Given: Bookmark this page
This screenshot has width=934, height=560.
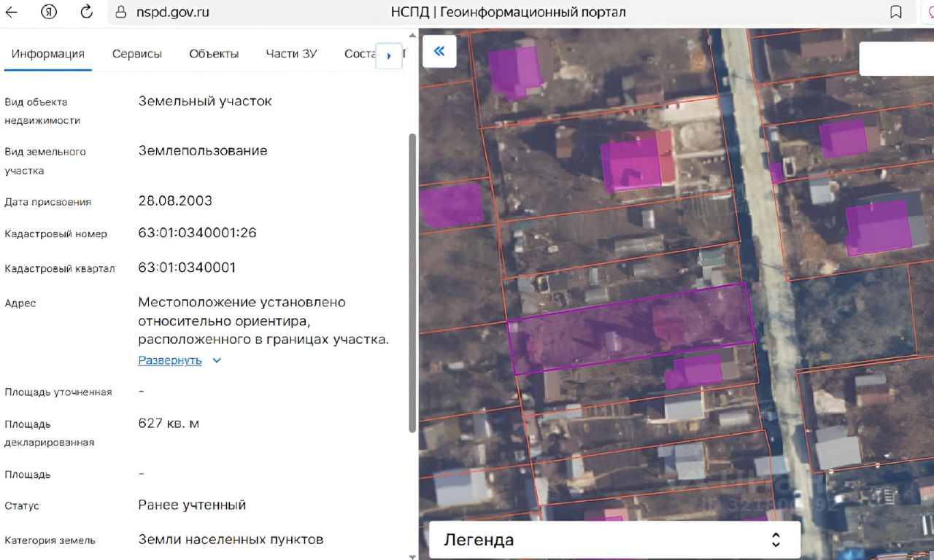Looking at the screenshot, I should point(896,12).
